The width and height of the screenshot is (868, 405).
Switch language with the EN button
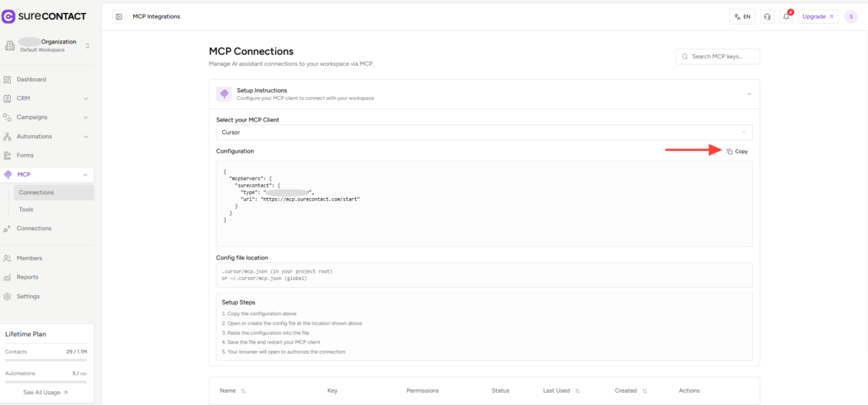pyautogui.click(x=742, y=17)
